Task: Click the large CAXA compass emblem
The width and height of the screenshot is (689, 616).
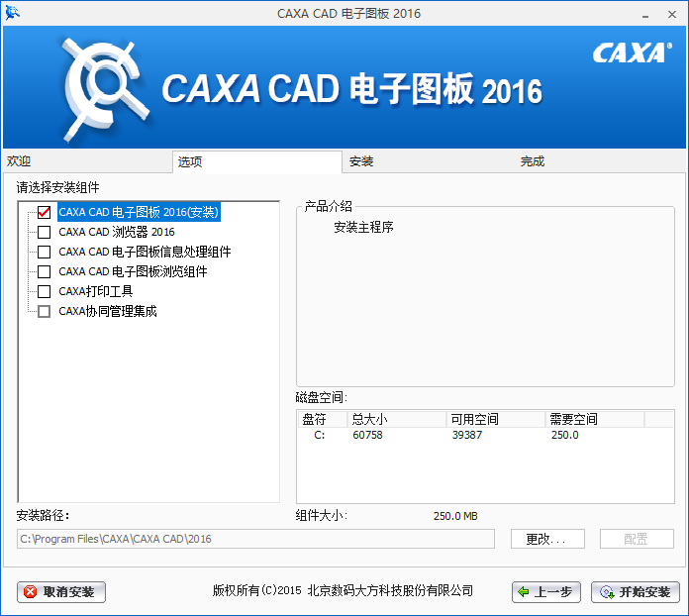Action: coord(105,90)
